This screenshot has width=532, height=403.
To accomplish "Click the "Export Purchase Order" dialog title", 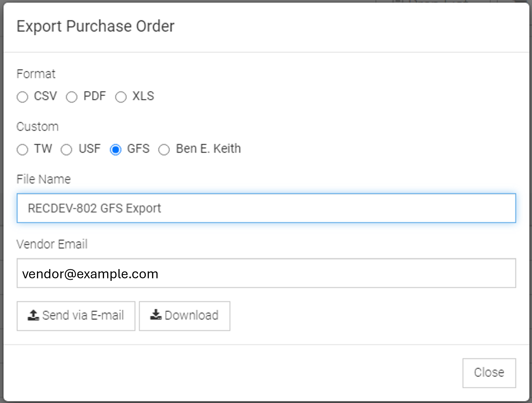I will pyautogui.click(x=95, y=26).
